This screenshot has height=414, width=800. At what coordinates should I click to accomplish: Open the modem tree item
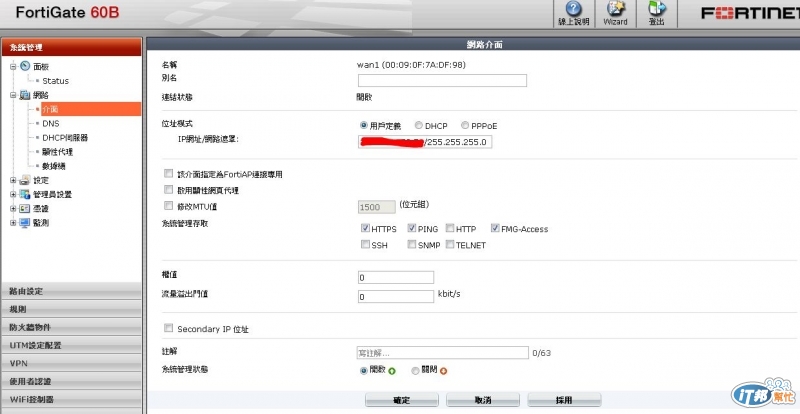54,166
